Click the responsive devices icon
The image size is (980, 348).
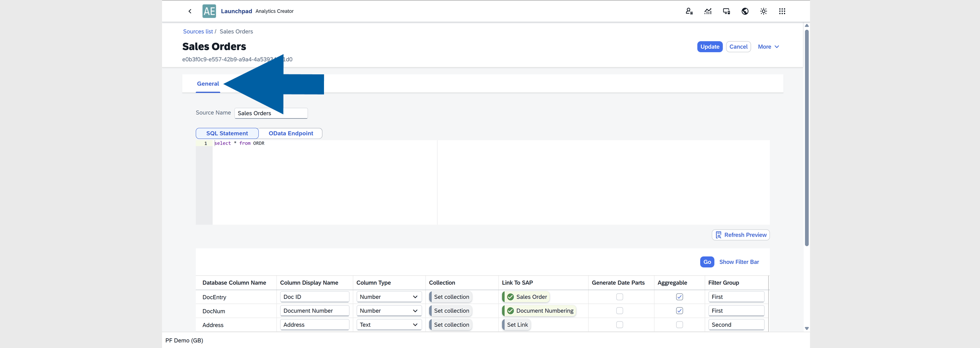tap(726, 11)
